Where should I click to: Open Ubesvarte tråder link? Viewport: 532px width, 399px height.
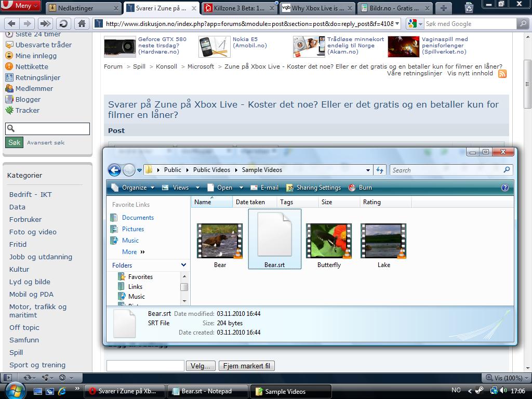(x=44, y=45)
